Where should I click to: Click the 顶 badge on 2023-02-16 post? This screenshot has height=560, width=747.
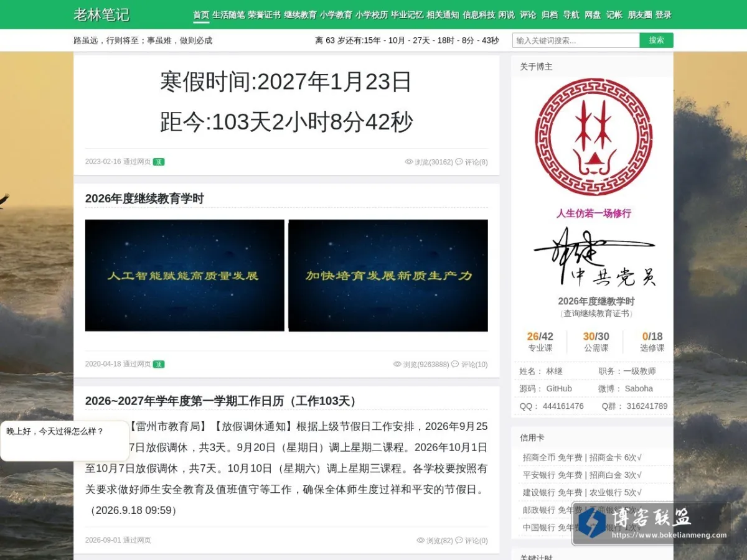(x=159, y=162)
